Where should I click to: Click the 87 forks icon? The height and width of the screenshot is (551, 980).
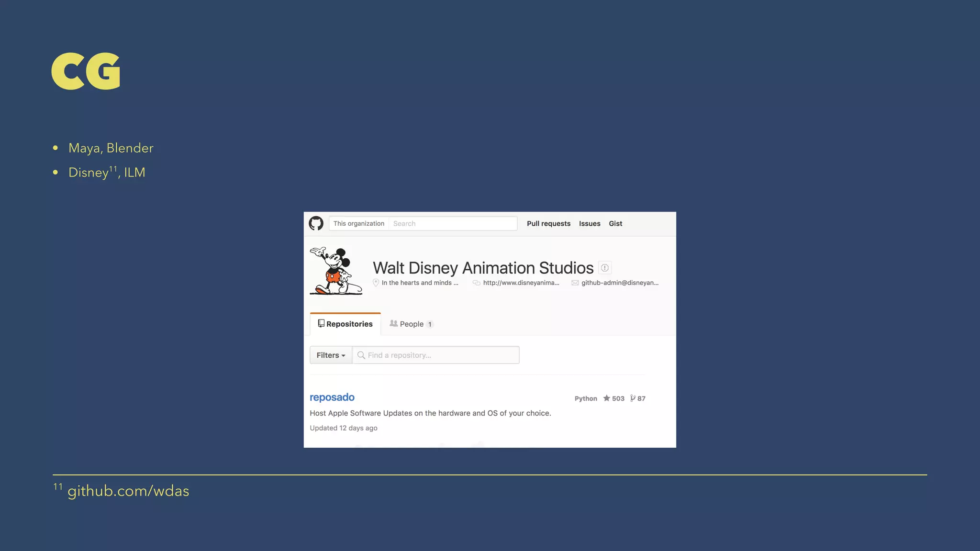[x=633, y=398]
